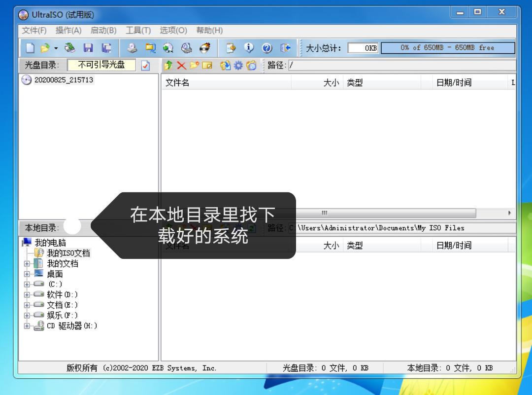
Task: Open the dropdown arrow next to the Open icon
Action: click(55, 48)
